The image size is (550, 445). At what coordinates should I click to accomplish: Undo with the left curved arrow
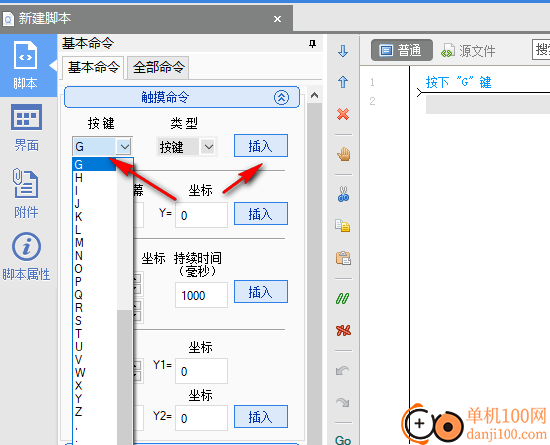pos(343,370)
